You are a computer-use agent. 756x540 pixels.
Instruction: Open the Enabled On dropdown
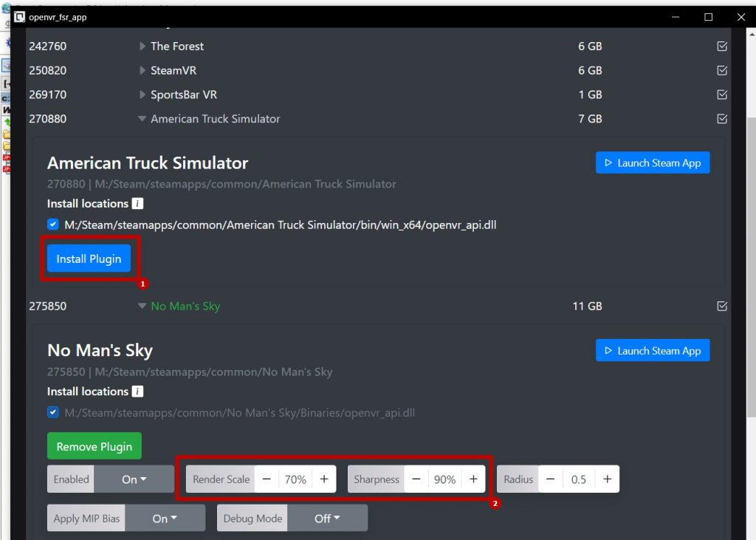pyautogui.click(x=134, y=479)
